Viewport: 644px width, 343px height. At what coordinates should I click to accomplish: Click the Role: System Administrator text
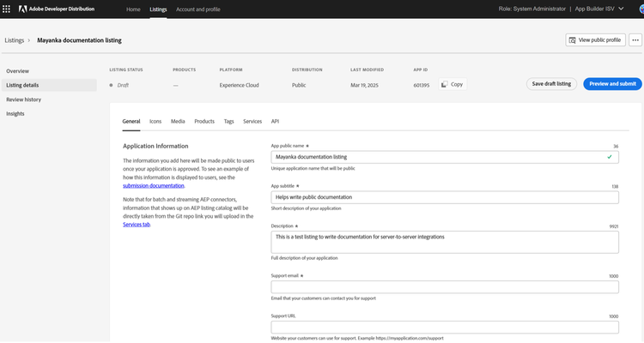coord(532,9)
